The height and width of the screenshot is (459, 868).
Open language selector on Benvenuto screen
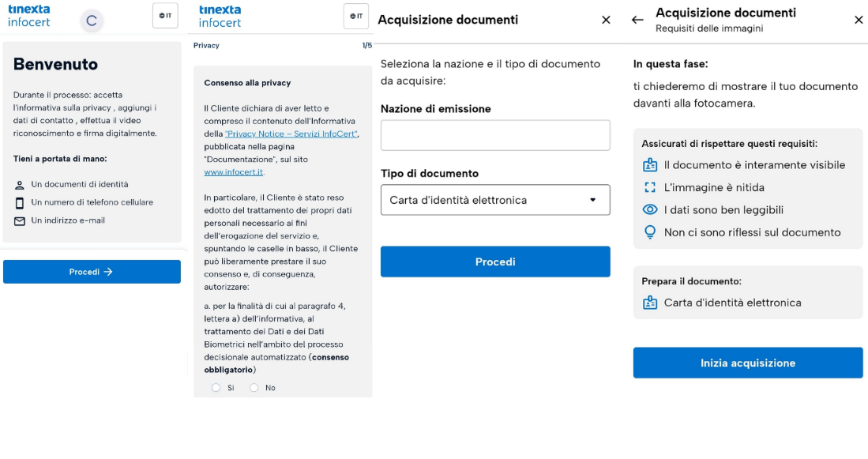tap(165, 16)
